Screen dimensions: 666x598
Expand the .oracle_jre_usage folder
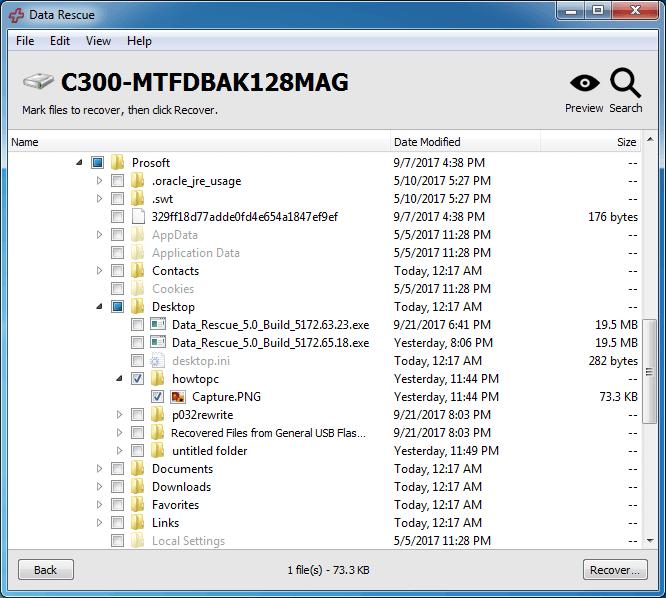tap(99, 181)
